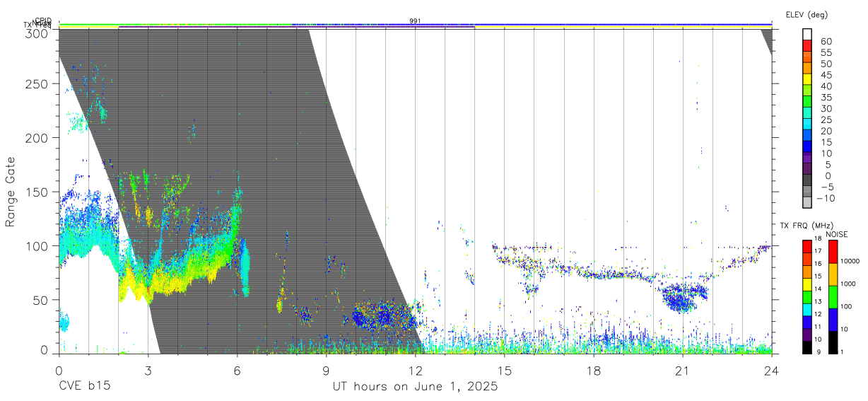Click the blue NOISE swatch between 10 and 100
The width and height of the screenshot is (868, 401).
coord(833,320)
